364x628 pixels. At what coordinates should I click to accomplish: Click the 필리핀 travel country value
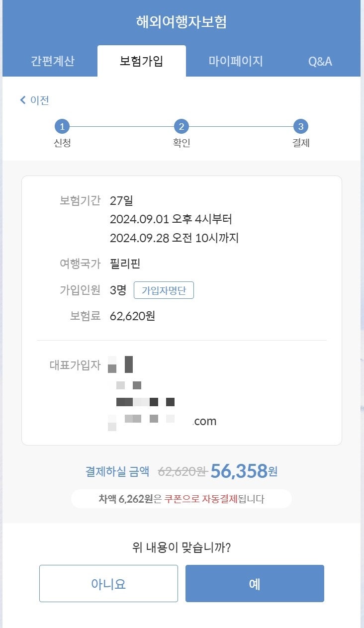(125, 264)
